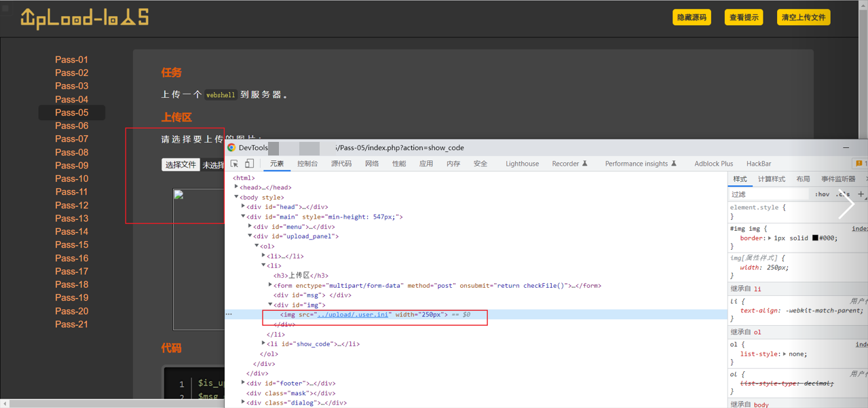Click the black #000 border color swatch

pos(815,238)
